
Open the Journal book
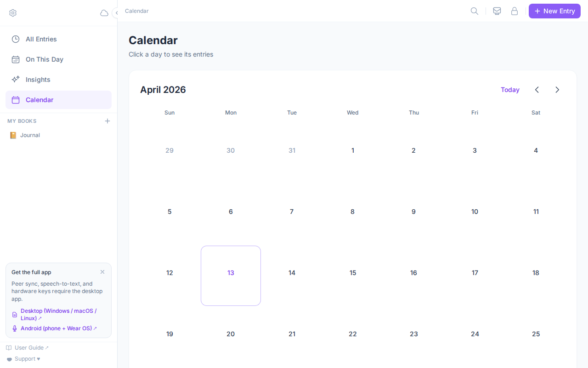(29, 135)
